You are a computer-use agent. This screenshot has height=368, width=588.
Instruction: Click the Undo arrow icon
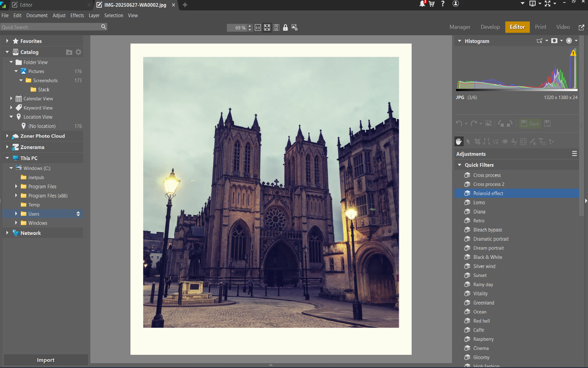coord(459,124)
